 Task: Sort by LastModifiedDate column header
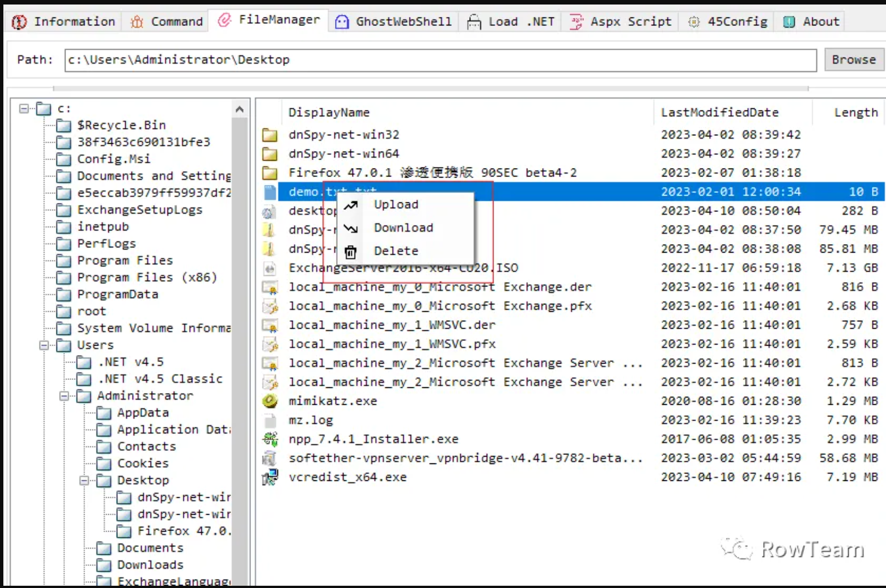[720, 112]
